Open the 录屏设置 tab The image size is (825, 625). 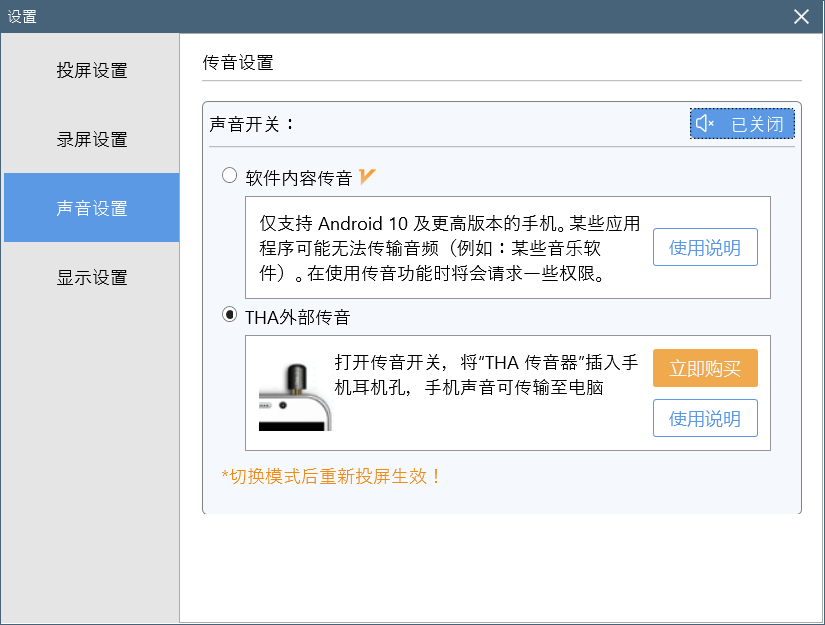(x=92, y=139)
